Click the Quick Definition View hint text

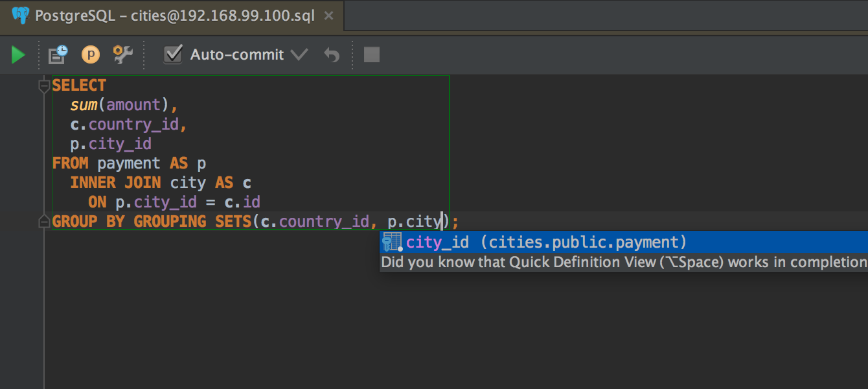[623, 263]
